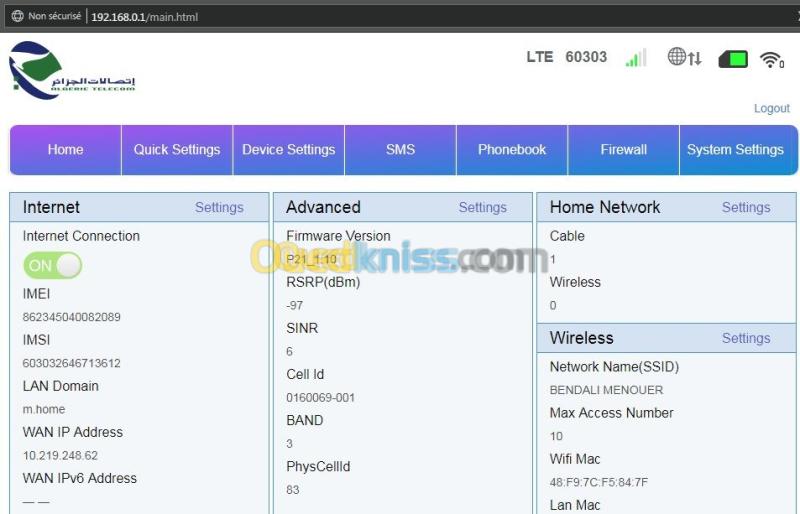Open the Firewall tab
This screenshot has height=514, width=800.
(x=623, y=150)
